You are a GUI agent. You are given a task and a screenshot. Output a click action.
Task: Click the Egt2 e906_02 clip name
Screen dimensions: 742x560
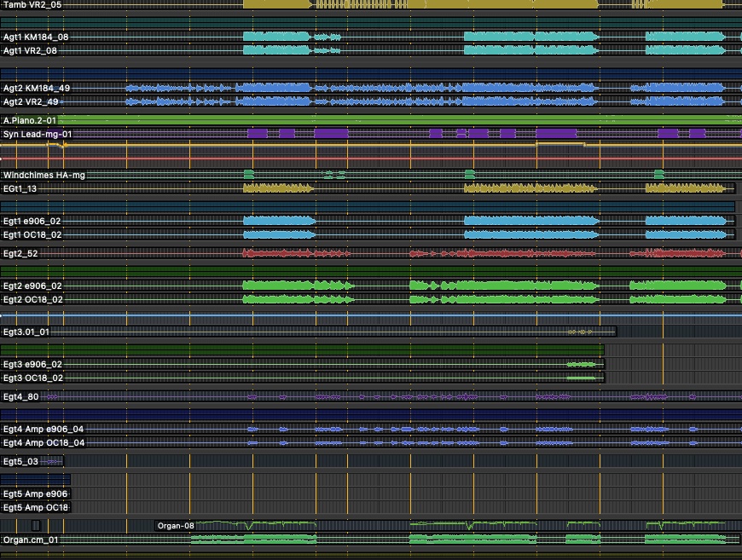(x=32, y=286)
